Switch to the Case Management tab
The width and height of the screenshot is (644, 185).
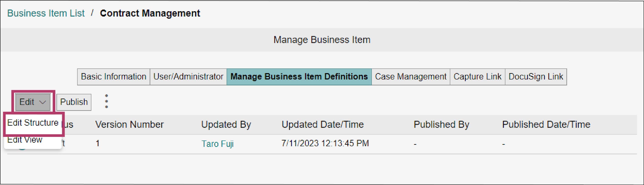pos(411,77)
